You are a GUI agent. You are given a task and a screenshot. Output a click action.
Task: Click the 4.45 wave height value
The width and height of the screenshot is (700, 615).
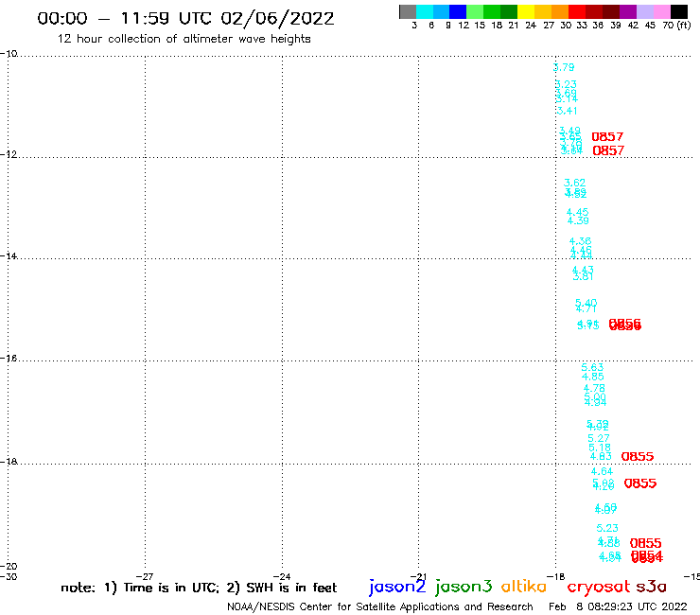click(577, 212)
